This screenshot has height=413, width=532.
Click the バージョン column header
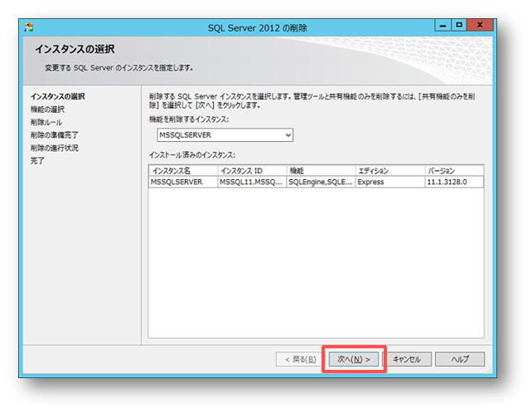454,171
